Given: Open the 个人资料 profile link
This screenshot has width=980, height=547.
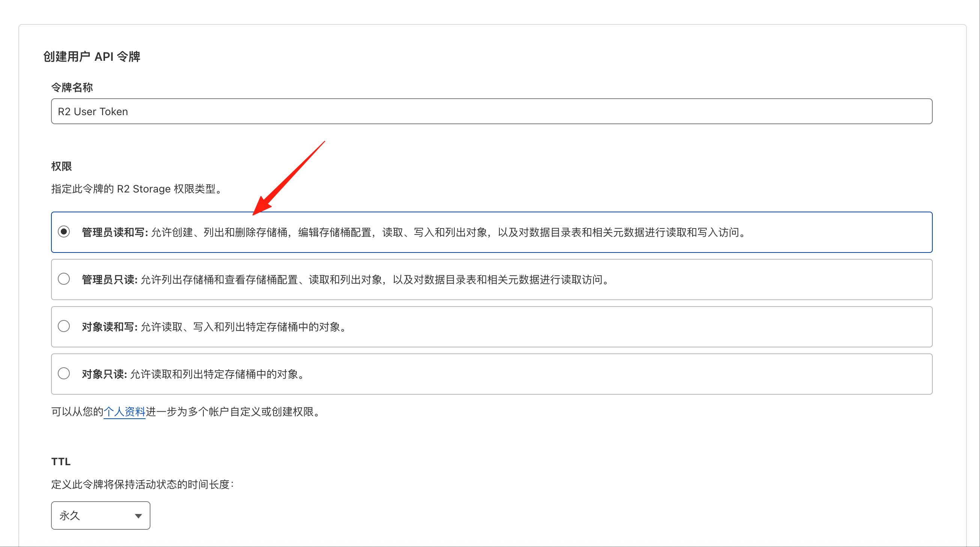Looking at the screenshot, I should [x=125, y=412].
